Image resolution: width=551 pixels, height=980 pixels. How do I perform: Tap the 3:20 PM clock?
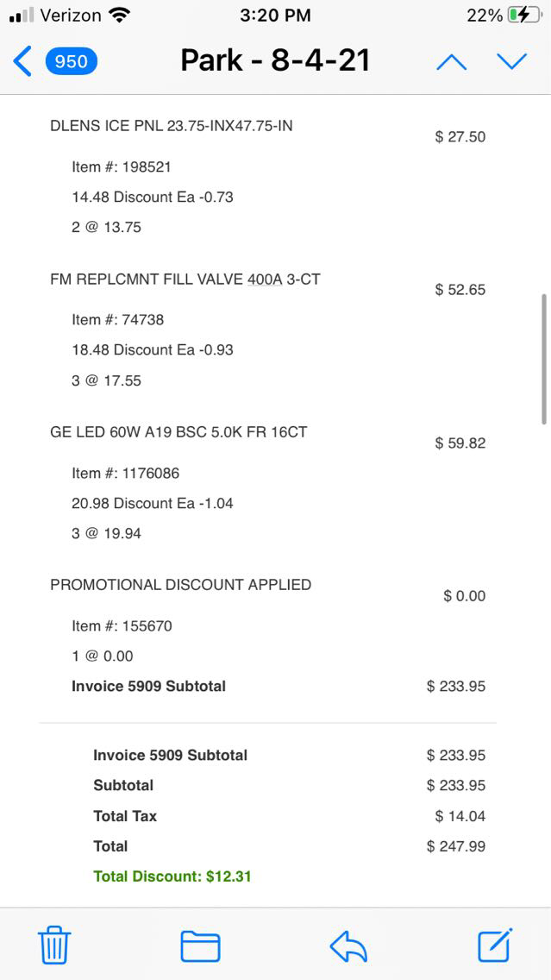275,15
